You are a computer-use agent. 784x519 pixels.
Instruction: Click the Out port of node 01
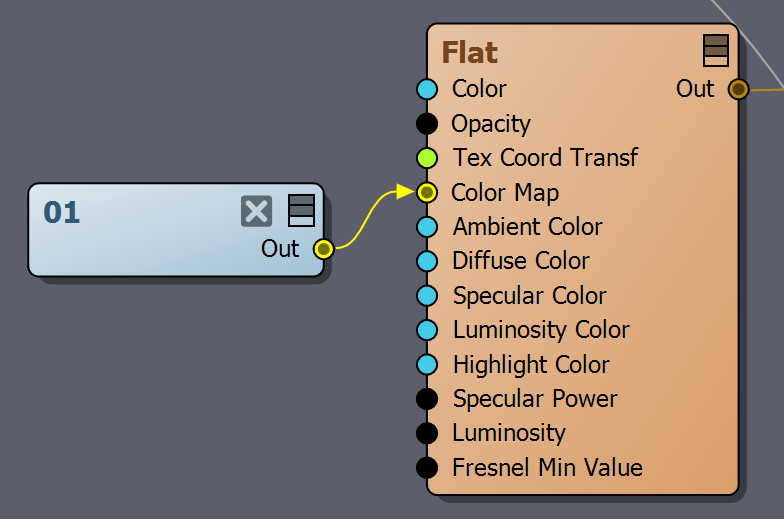tap(324, 248)
